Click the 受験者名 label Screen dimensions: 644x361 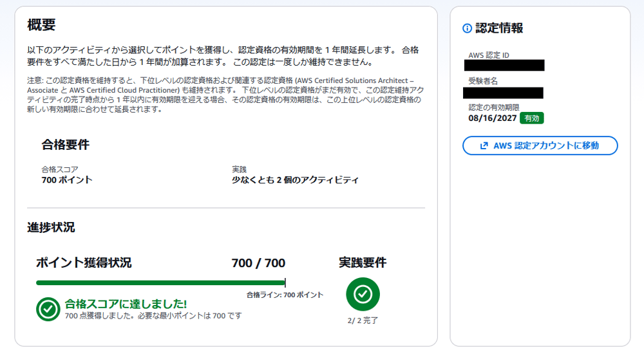483,81
